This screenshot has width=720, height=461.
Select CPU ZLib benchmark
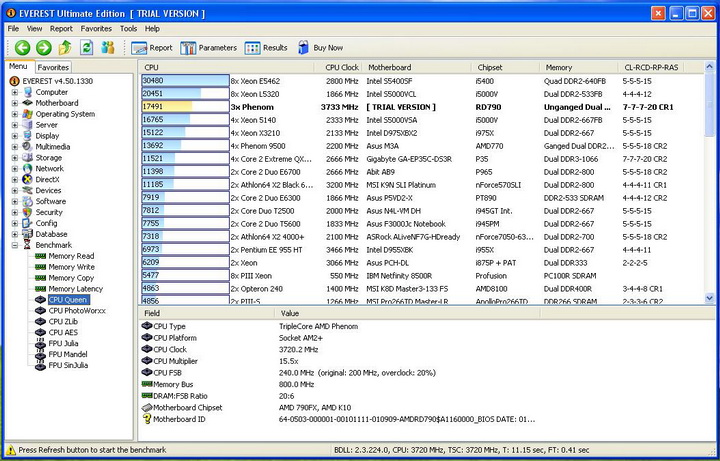click(x=63, y=321)
